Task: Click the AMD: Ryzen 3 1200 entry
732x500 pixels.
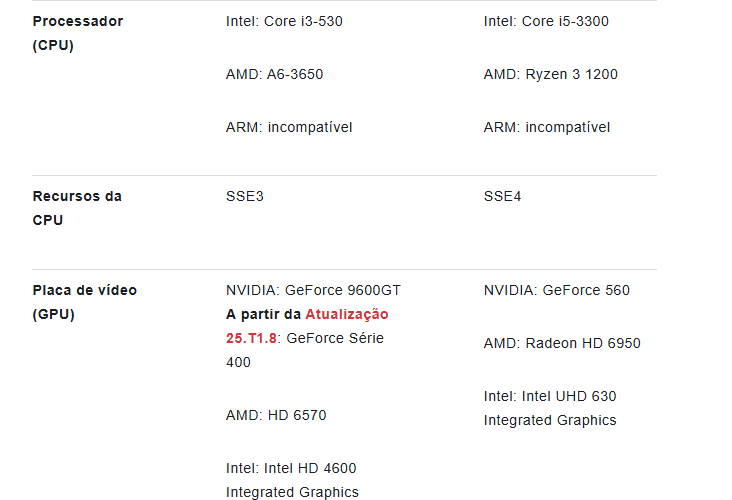Action: [x=550, y=74]
